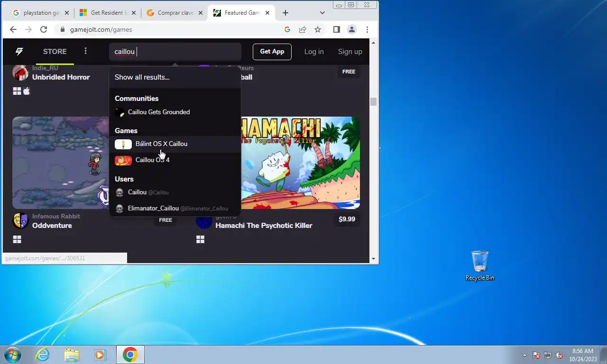Open the tab search dropdown arrow
This screenshot has width=607, height=364.
(x=322, y=13)
